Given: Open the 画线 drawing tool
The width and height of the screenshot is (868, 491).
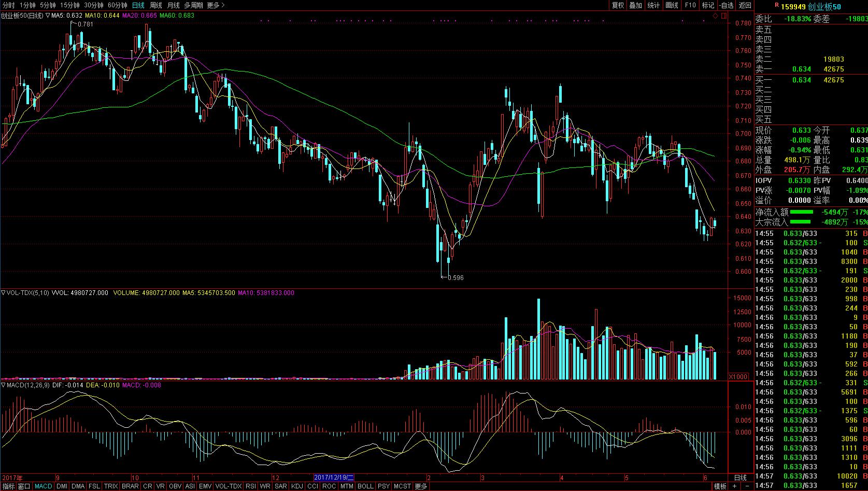Looking at the screenshot, I should click(x=672, y=5).
